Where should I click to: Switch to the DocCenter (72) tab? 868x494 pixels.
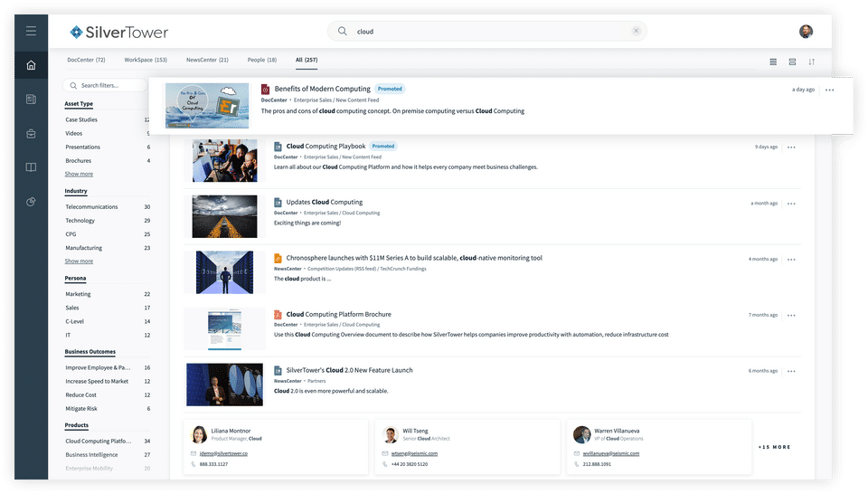pyautogui.click(x=86, y=60)
